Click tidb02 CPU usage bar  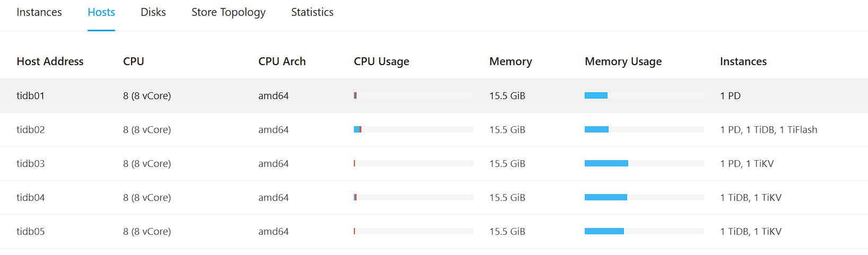pyautogui.click(x=413, y=129)
